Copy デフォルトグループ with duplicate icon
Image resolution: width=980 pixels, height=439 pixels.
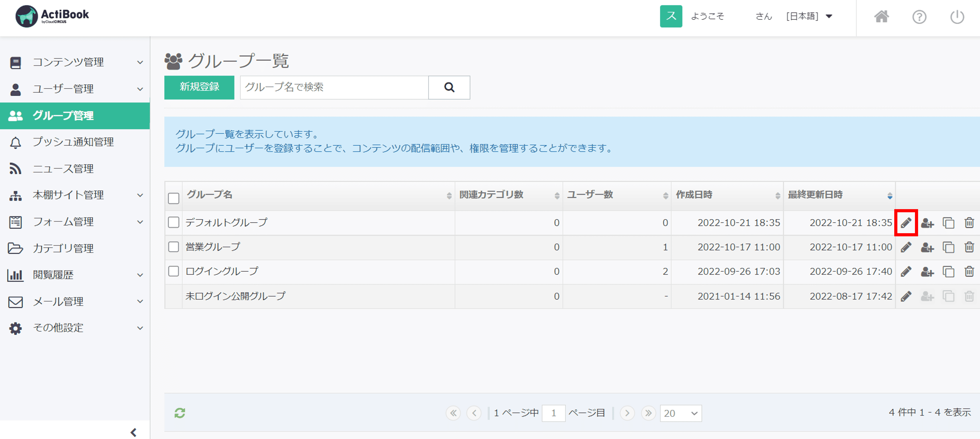(x=948, y=223)
